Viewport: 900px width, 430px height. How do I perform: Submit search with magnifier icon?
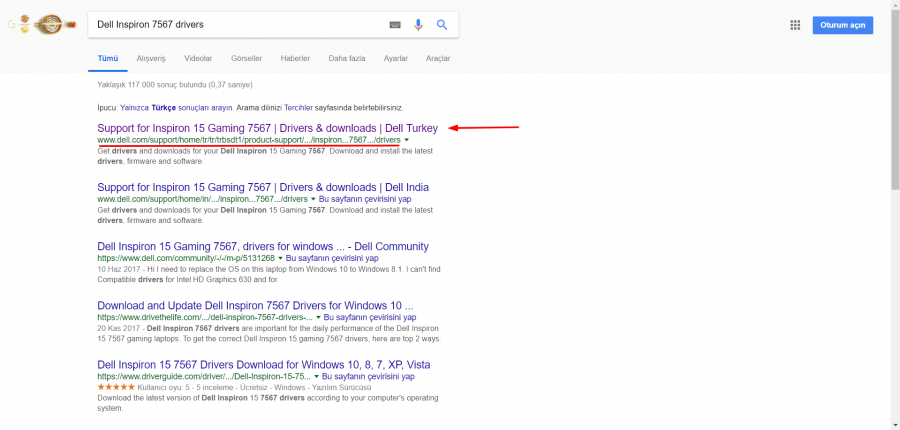pyautogui.click(x=441, y=25)
